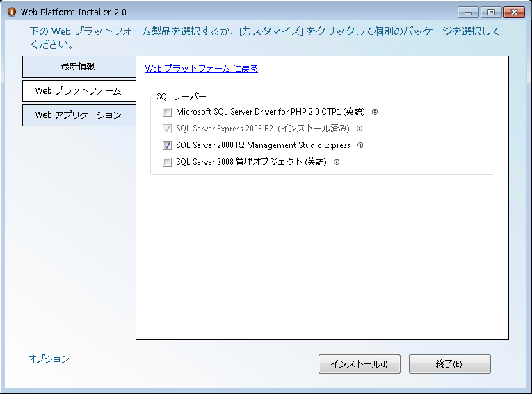The height and width of the screenshot is (394, 532).
Task: Switch to the Web アプリケーション tab
Action: [79, 115]
